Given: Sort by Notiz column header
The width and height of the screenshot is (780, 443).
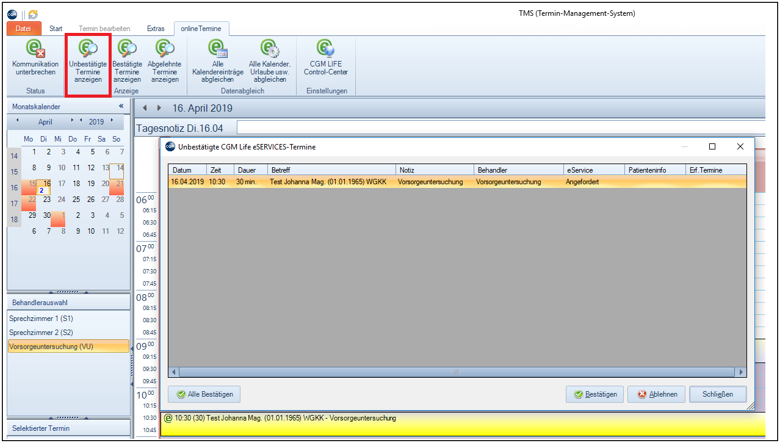Looking at the screenshot, I should coord(435,170).
